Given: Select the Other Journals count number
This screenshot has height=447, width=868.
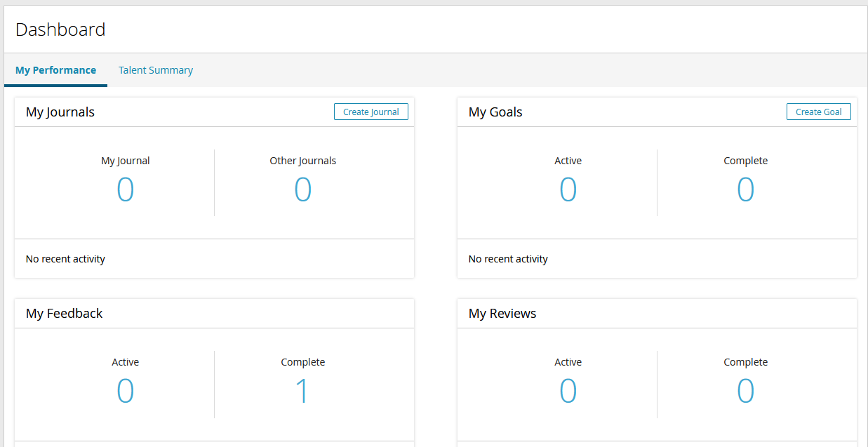Looking at the screenshot, I should tap(302, 190).
